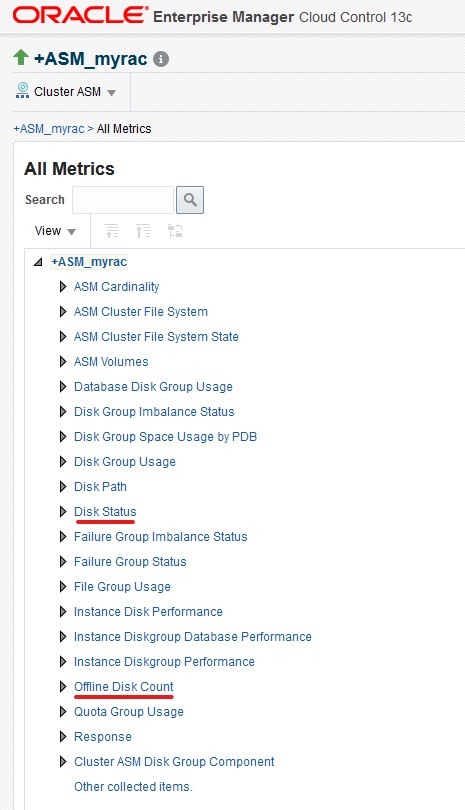Open the ASM Cluster File System link
The width and height of the screenshot is (465, 810).
click(141, 311)
